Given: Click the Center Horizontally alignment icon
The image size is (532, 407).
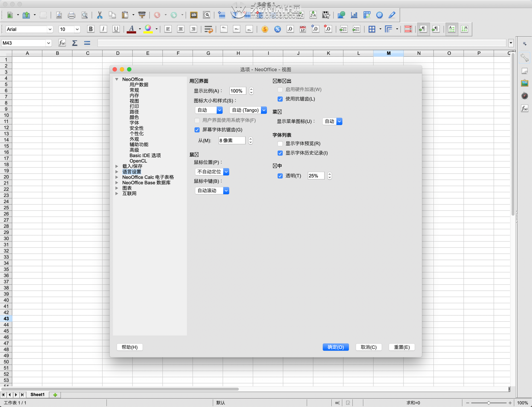Looking at the screenshot, I should (x=180, y=29).
